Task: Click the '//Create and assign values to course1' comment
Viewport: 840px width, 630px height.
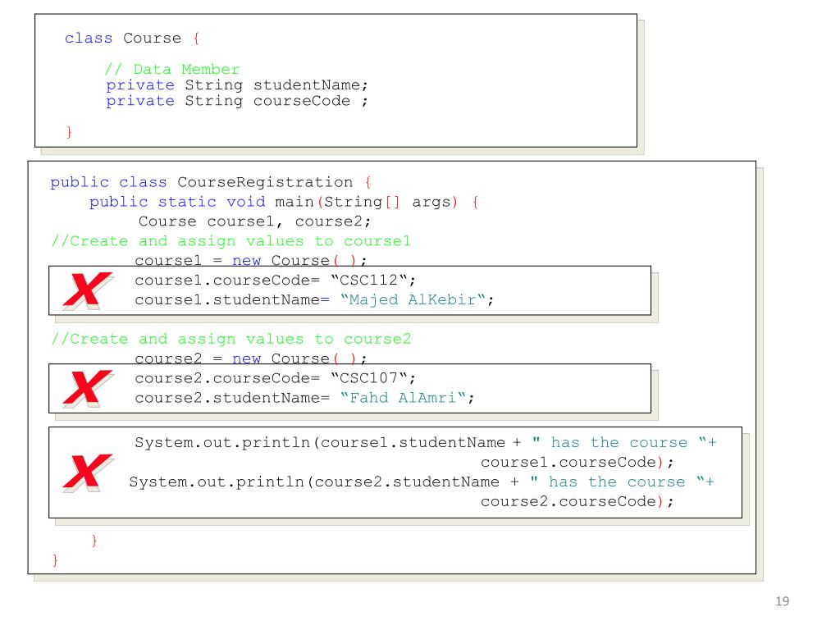Action: 231,241
